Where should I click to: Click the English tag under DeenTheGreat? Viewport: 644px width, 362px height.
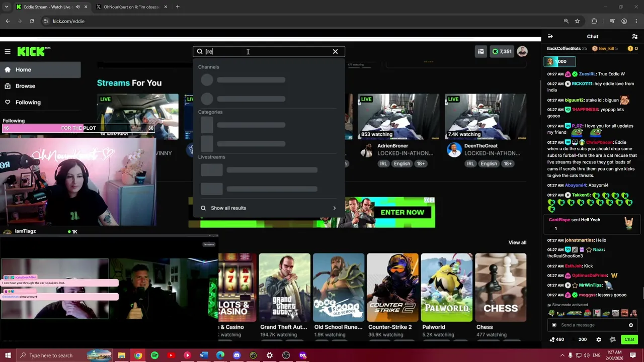[x=489, y=163]
